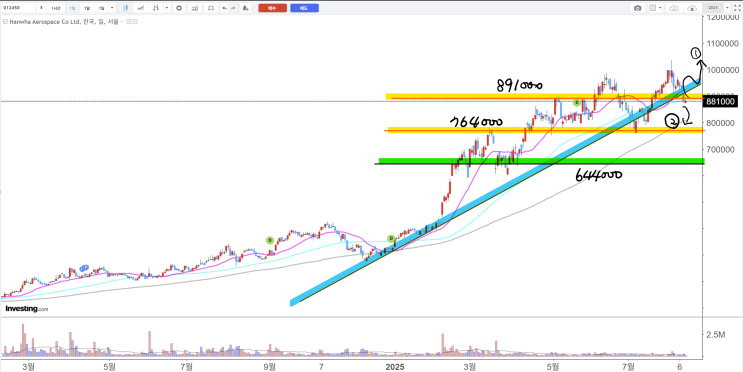Open chart settings gear icon

(x=179, y=8)
